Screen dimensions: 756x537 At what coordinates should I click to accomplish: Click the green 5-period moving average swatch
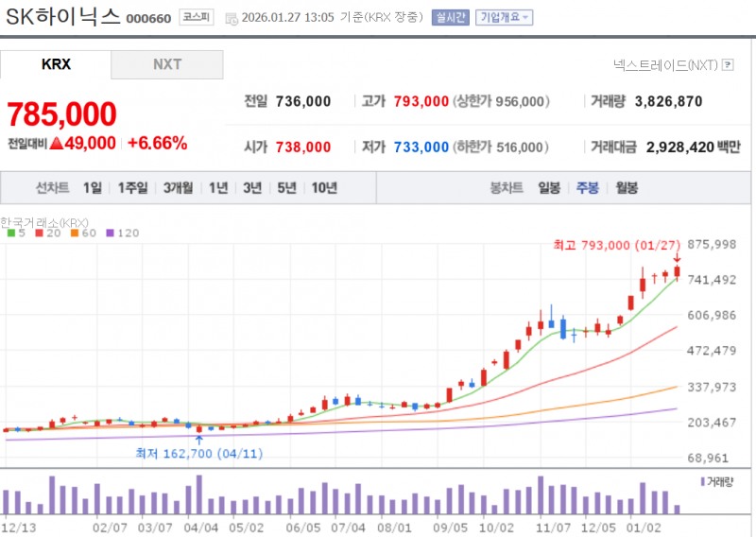tap(11, 233)
